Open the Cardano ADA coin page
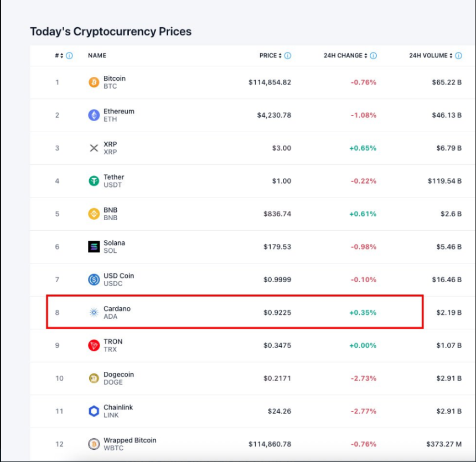The height and width of the screenshot is (462, 476). tap(117, 309)
